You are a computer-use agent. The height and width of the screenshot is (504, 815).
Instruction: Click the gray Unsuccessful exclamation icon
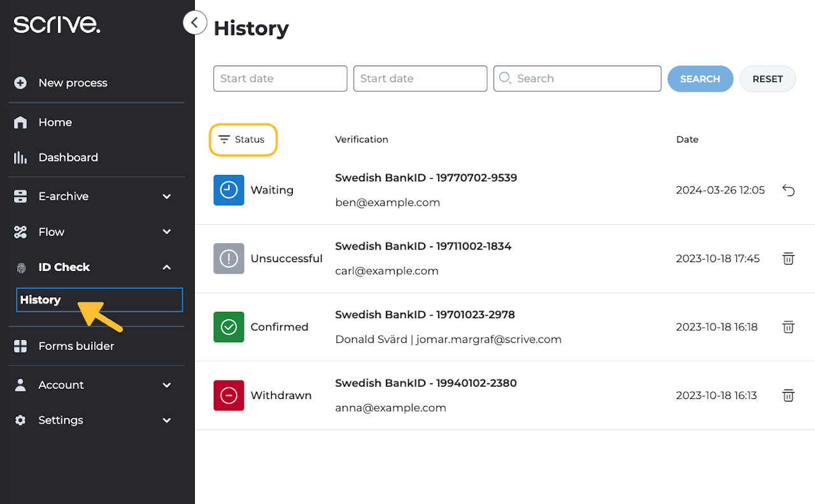[229, 258]
